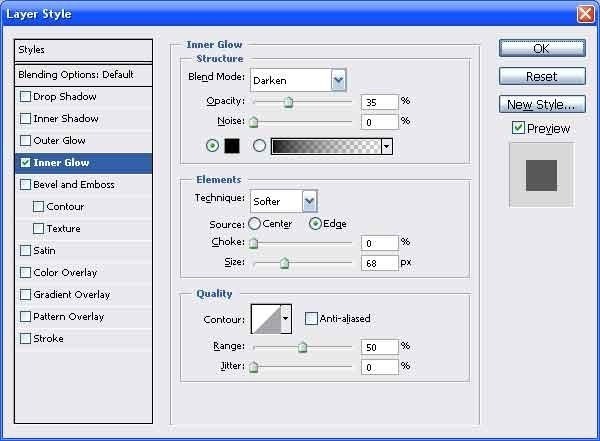The image size is (600, 441).
Task: Check the Texture sub-option checkbox
Action: pyautogui.click(x=38, y=229)
